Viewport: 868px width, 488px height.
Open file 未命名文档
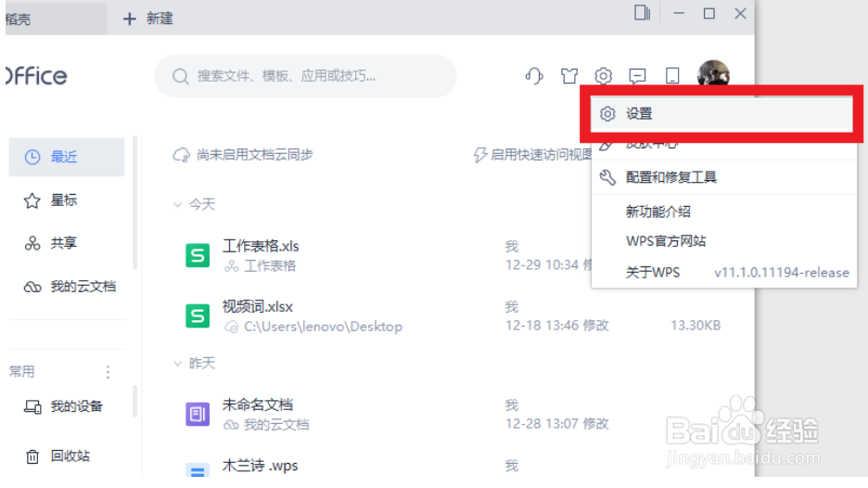tap(258, 405)
